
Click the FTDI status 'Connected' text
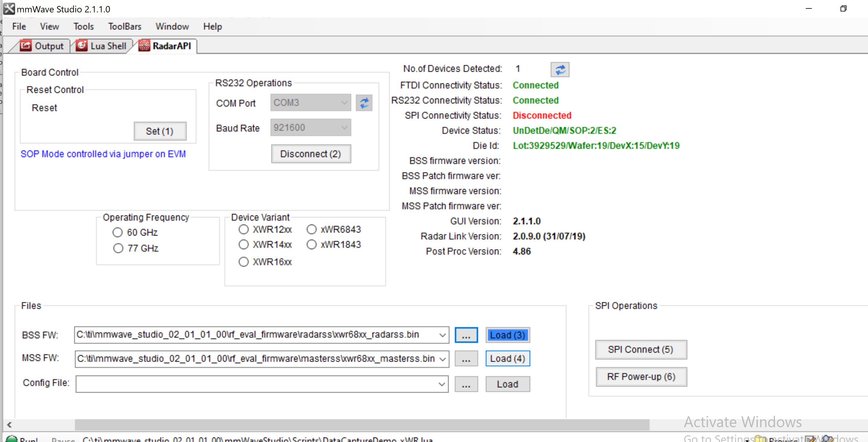point(535,85)
